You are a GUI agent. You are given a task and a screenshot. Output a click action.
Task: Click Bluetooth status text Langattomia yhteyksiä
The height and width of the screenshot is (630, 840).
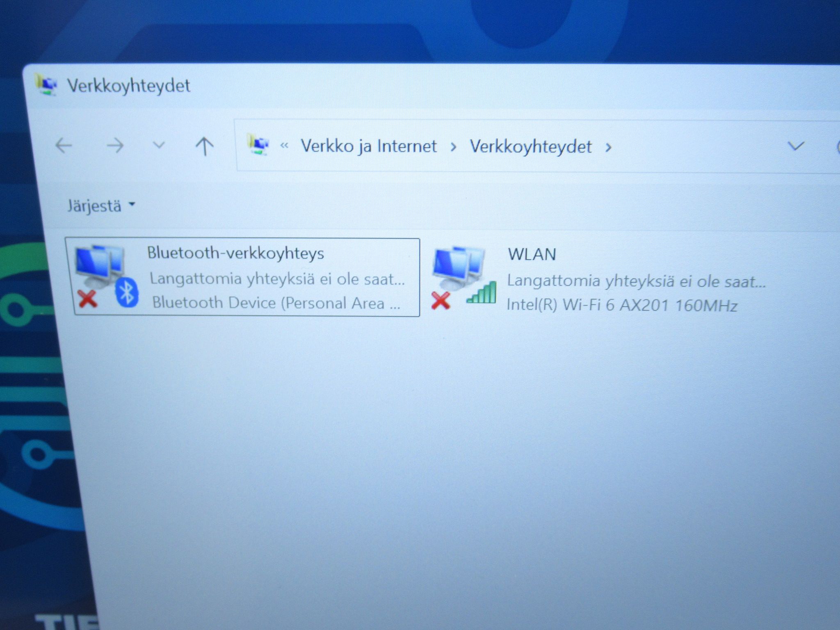(x=277, y=279)
